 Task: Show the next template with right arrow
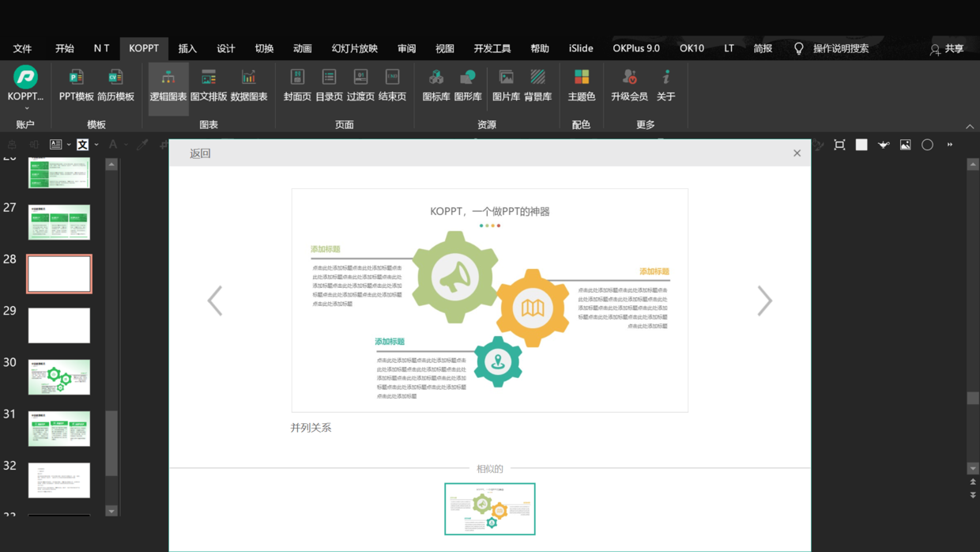point(764,301)
